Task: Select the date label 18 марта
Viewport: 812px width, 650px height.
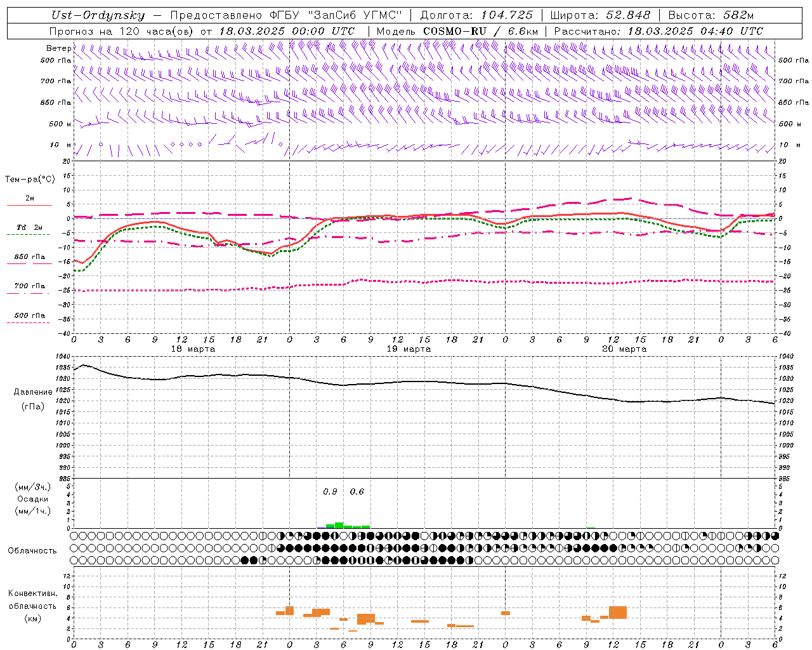Action: 193,349
